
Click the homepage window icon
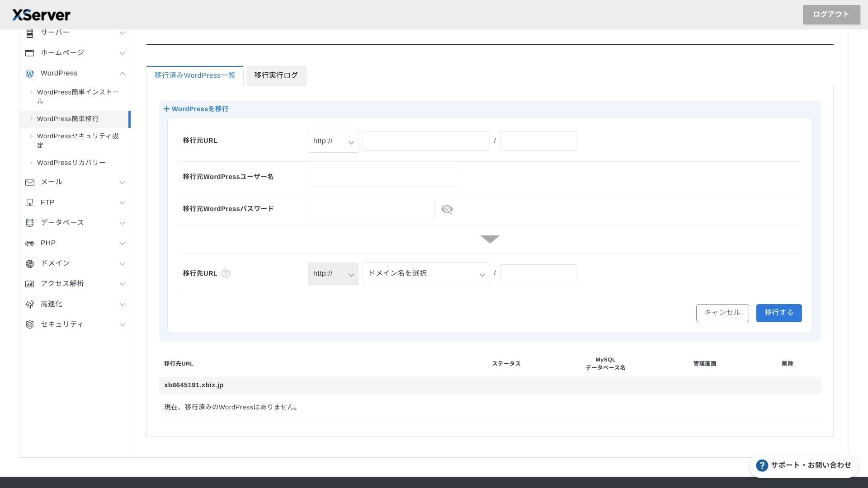(x=30, y=53)
